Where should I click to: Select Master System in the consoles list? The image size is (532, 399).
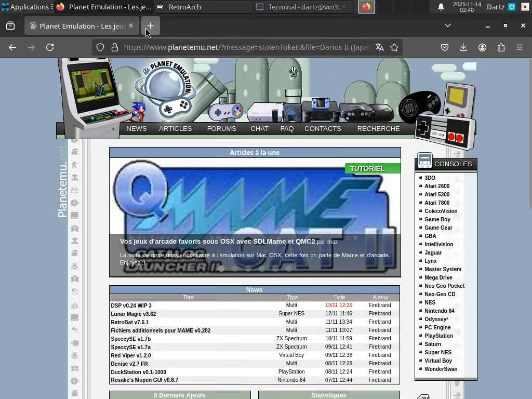click(443, 270)
